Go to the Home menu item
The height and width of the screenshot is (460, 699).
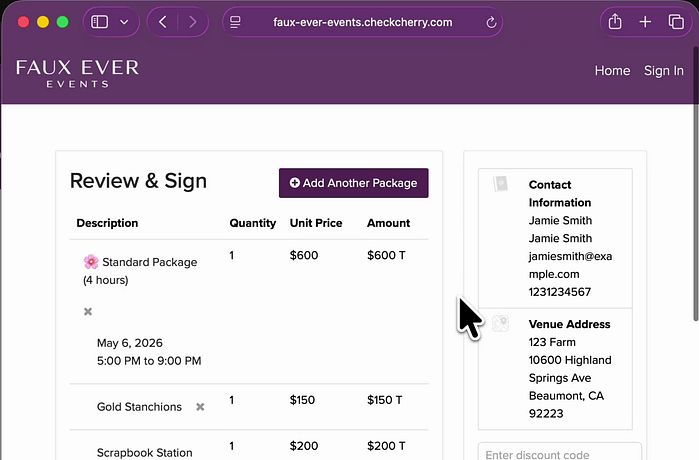(x=612, y=71)
